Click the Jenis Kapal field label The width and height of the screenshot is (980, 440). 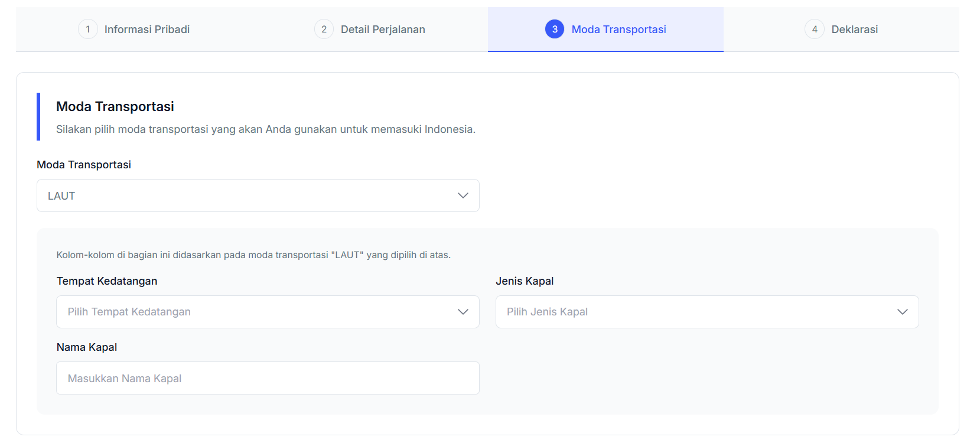[x=525, y=281]
